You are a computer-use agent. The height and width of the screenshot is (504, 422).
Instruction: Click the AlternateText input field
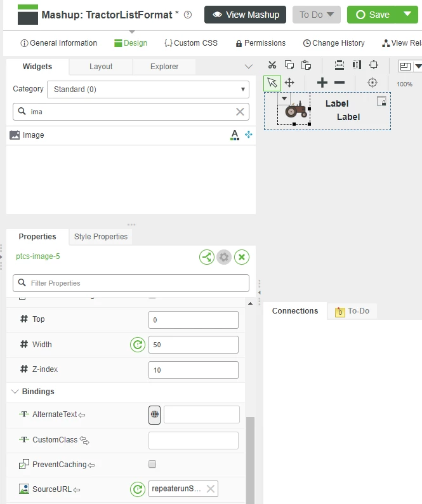point(202,414)
